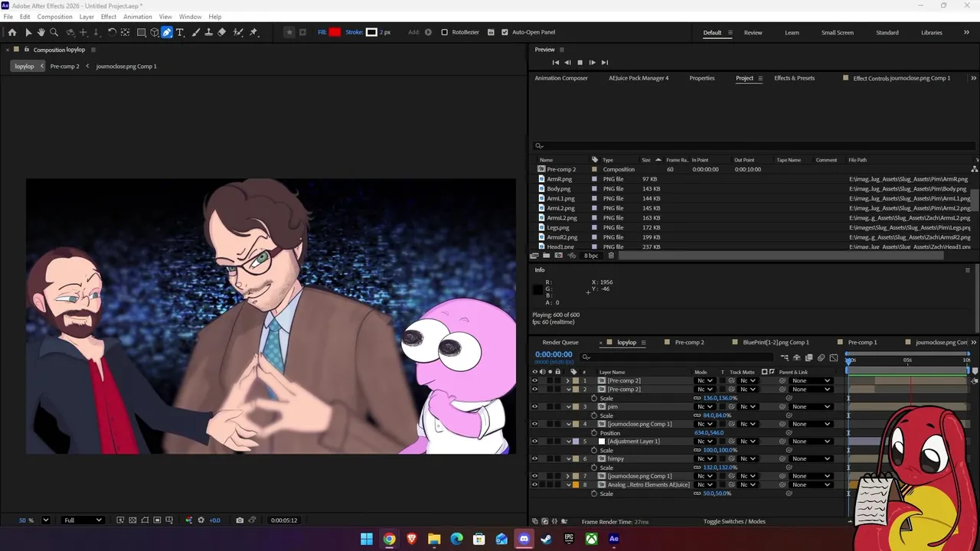Image resolution: width=980 pixels, height=551 pixels.
Task: Toggle visibility of Adjustment Layer 1
Action: coord(534,442)
